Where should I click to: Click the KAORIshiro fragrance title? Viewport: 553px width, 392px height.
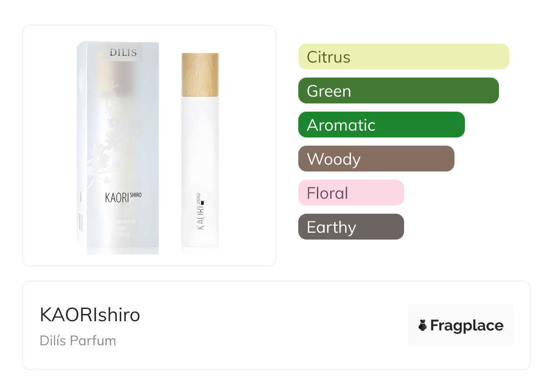(x=90, y=315)
